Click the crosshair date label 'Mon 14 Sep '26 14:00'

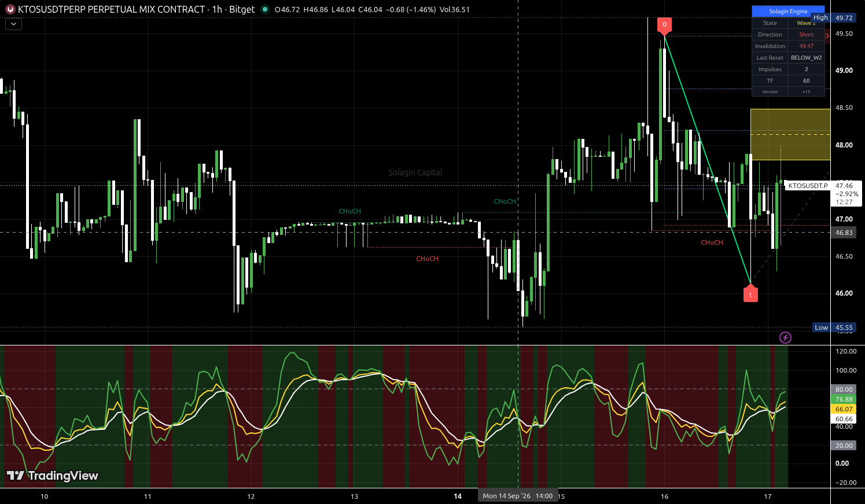(518, 496)
